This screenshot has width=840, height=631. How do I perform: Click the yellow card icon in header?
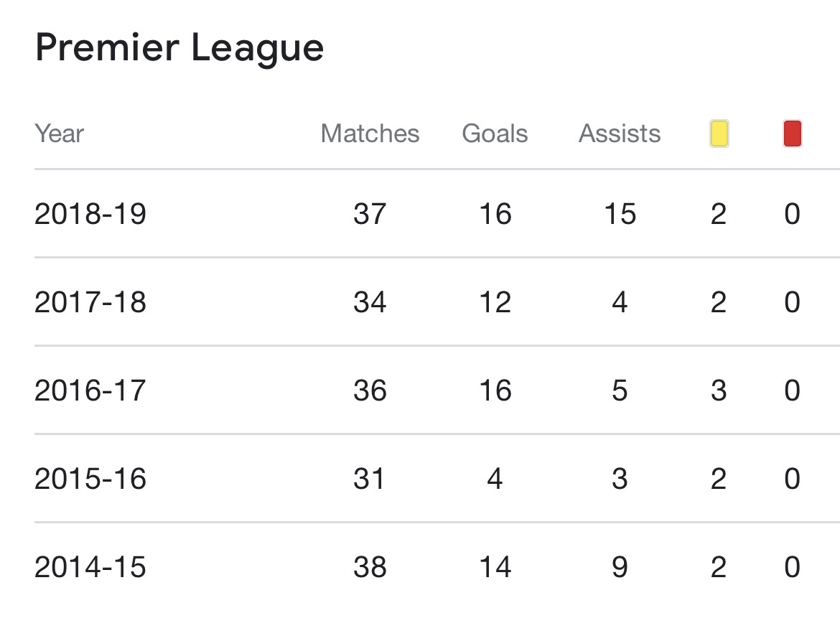719,134
